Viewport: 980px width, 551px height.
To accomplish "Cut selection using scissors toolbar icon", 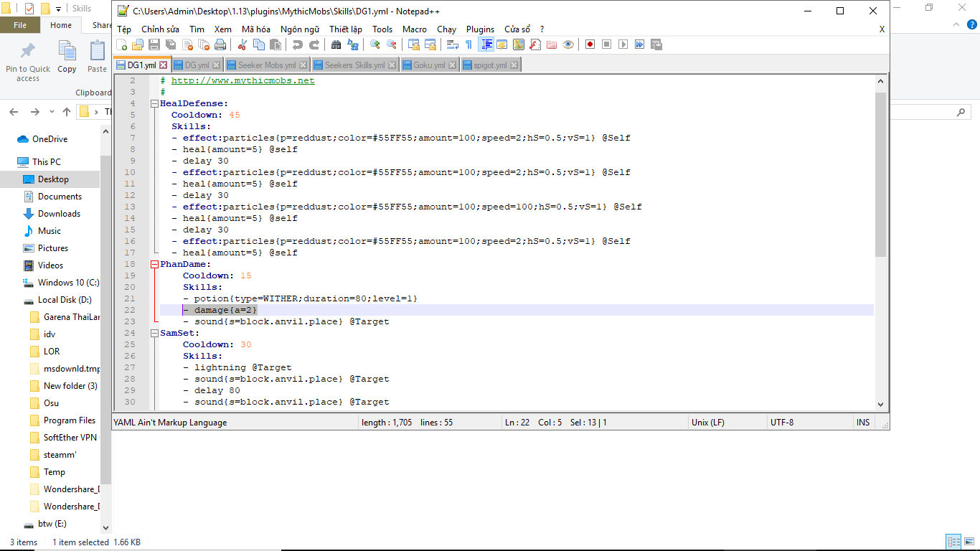I will 242,44.
